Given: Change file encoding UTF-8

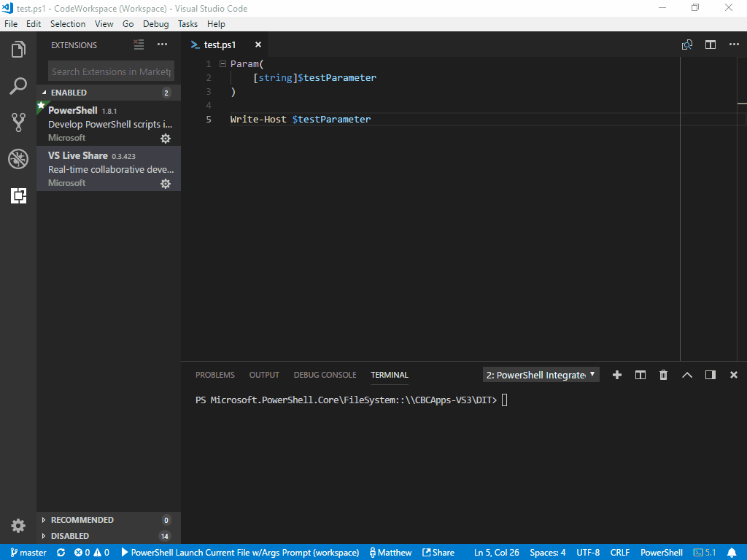Looking at the screenshot, I should point(588,553).
